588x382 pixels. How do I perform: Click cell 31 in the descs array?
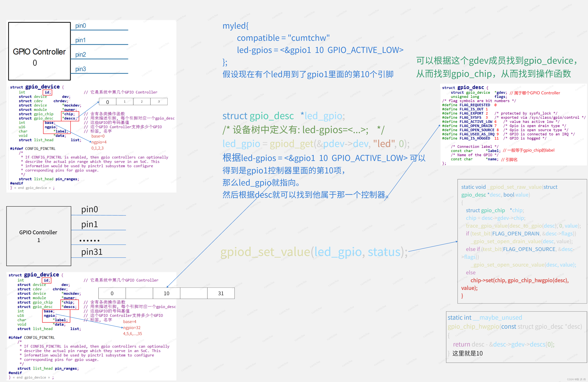[221, 293]
